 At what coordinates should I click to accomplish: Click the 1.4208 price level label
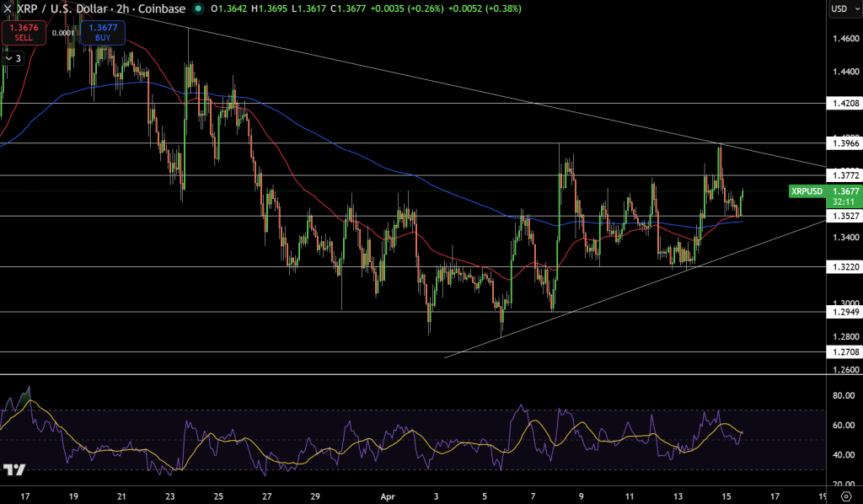click(843, 103)
